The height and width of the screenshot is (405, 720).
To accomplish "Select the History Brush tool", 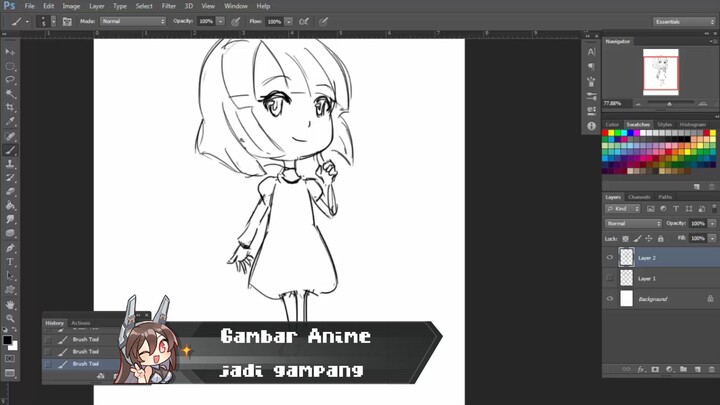I will tap(10, 178).
